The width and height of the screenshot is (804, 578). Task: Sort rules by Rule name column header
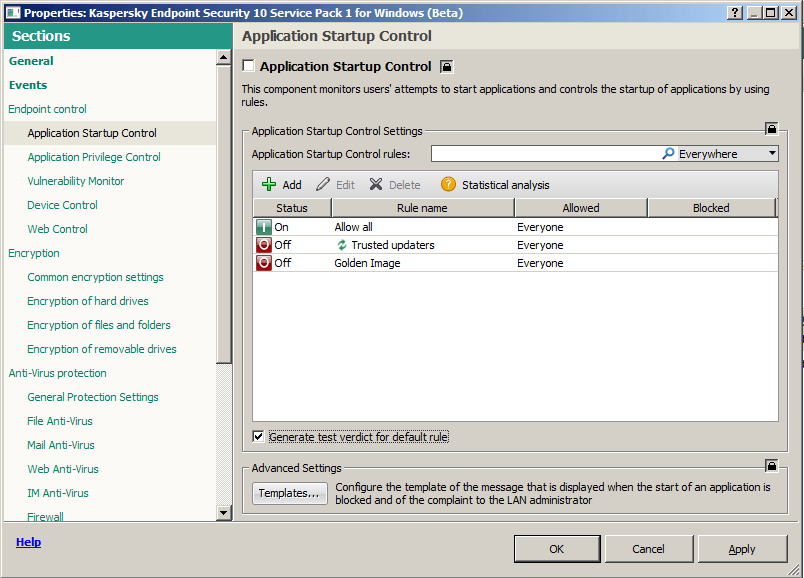tap(423, 208)
